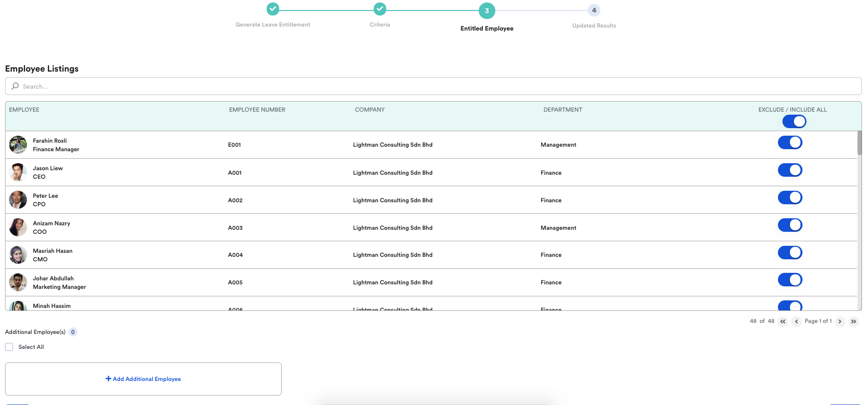Click the EMPLOYEE NUMBER column header
Screen dimensions: 868x405
(257, 110)
